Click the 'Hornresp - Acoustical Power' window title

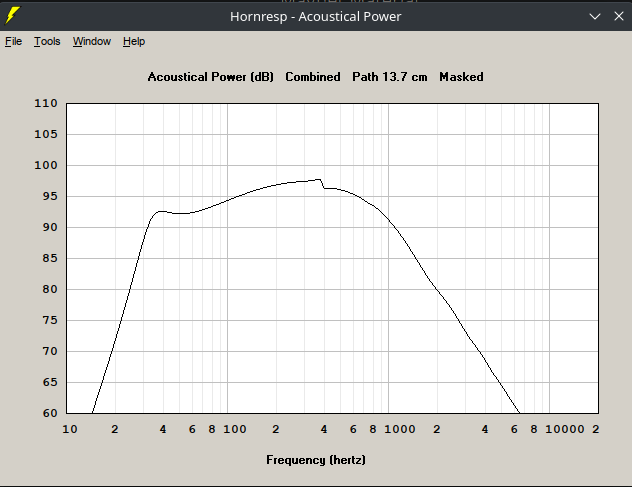pyautogui.click(x=316, y=17)
